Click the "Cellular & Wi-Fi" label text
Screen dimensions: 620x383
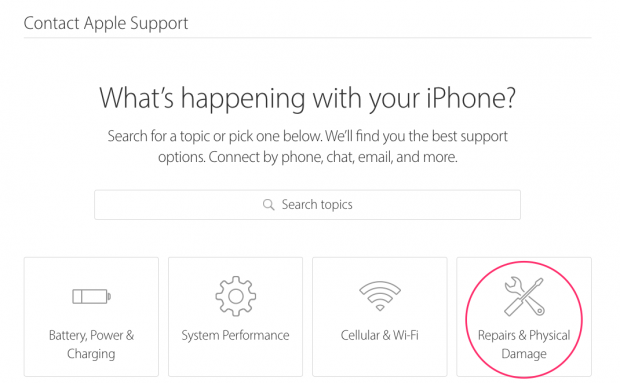point(380,335)
